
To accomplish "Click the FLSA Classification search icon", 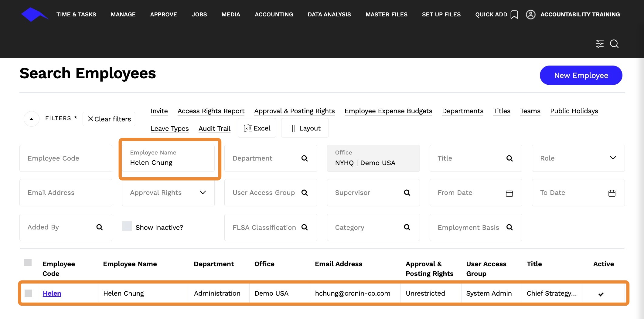I will [x=305, y=227].
